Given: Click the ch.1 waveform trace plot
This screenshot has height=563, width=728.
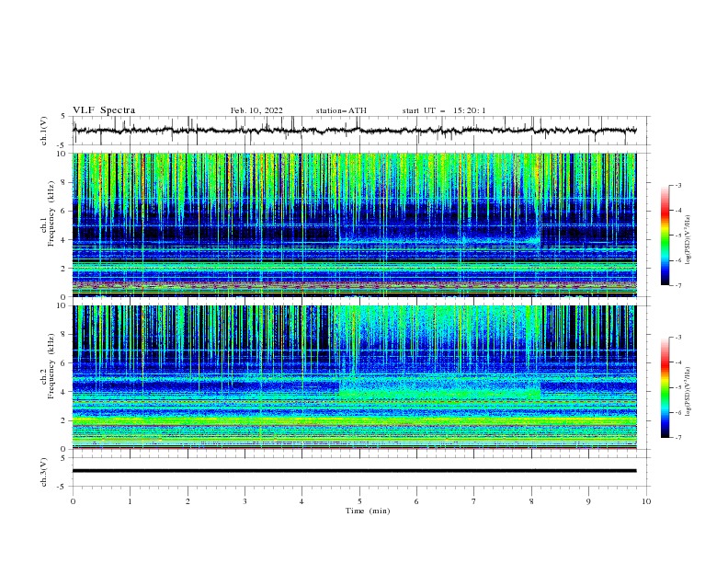Looking at the screenshot, I should (x=354, y=131).
